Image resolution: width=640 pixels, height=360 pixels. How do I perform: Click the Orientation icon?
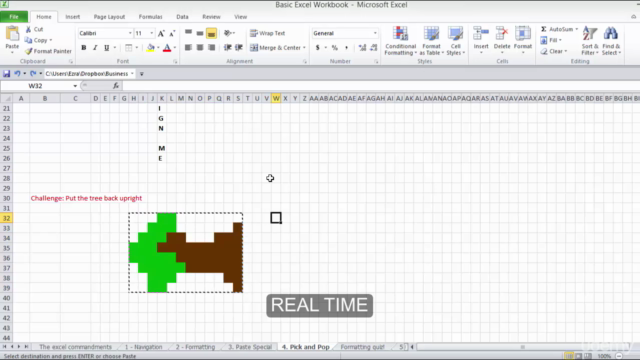coord(228,33)
